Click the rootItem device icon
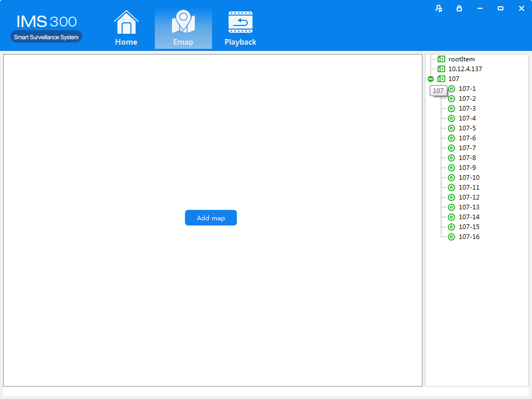 tap(441, 59)
